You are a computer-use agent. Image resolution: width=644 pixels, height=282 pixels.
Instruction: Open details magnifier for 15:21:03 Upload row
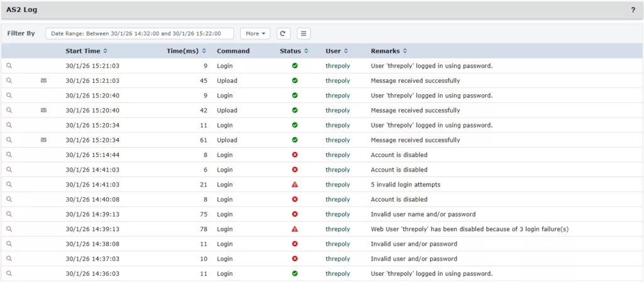coord(9,81)
